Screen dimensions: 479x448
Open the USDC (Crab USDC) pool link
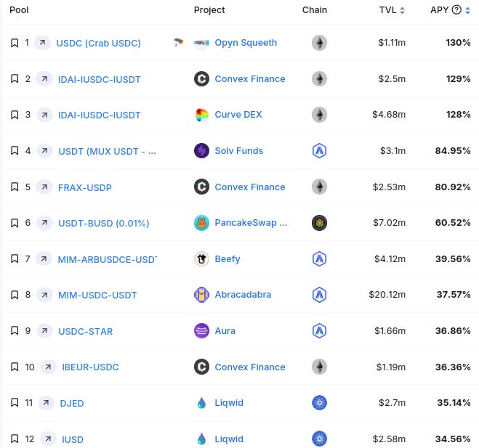click(x=98, y=43)
